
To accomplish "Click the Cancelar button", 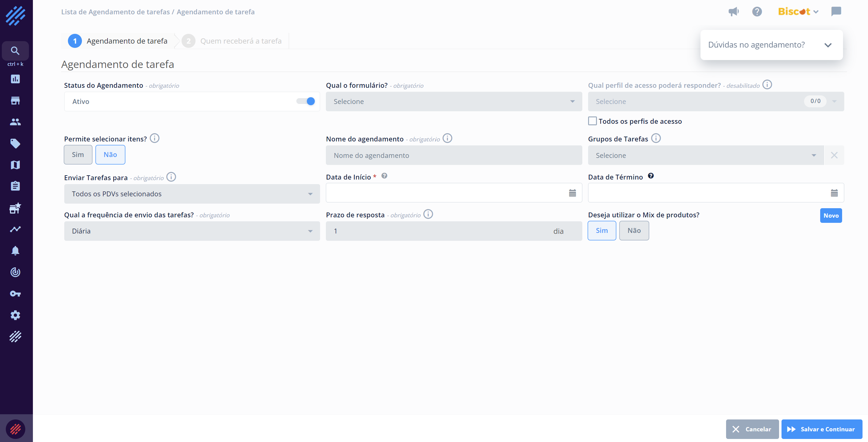I will coord(752,429).
